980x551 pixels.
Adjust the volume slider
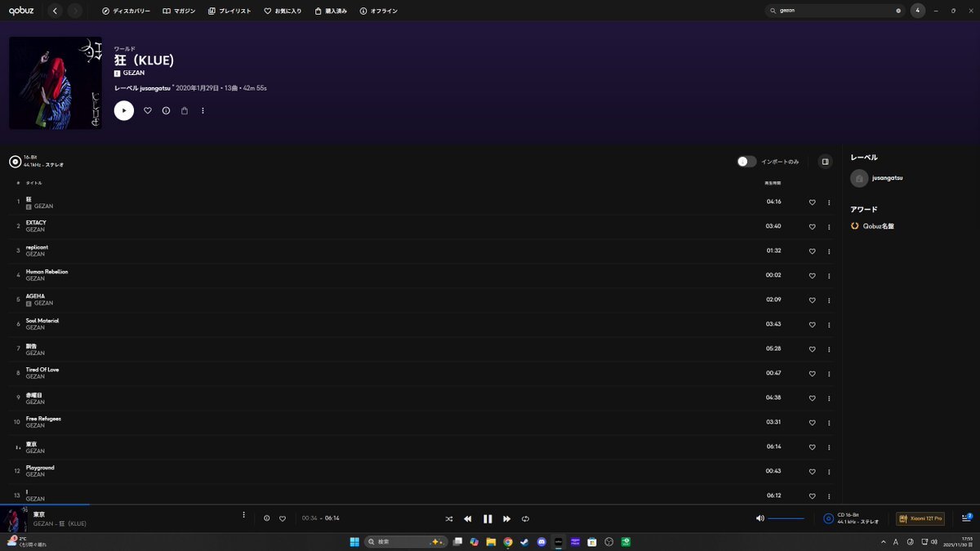pos(786,518)
